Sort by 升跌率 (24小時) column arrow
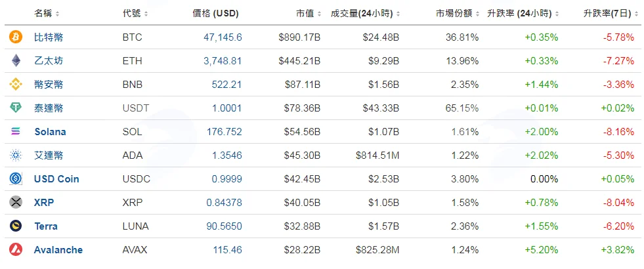This screenshot has height=269, width=644. click(557, 14)
